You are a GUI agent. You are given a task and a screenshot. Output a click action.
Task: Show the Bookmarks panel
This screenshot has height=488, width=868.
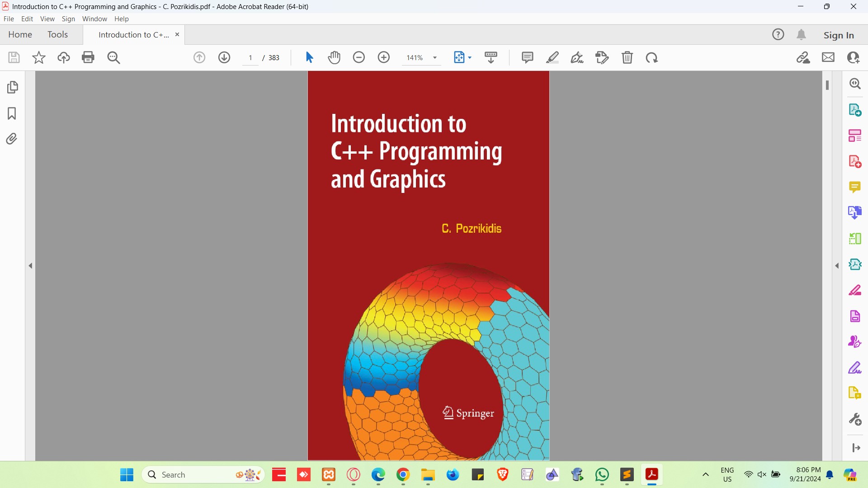(11, 113)
